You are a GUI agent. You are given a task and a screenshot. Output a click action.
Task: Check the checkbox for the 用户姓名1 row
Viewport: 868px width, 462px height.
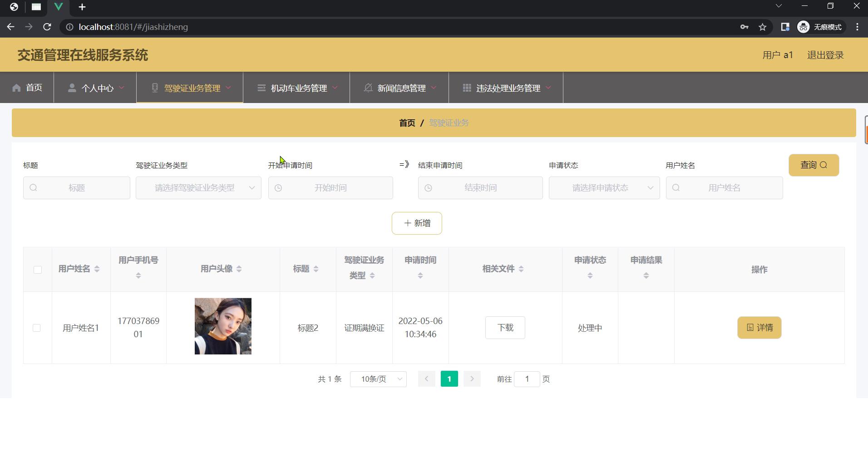[37, 328]
